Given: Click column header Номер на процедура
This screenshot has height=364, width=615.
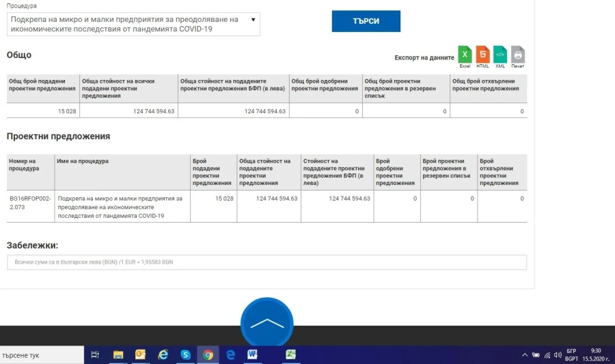Looking at the screenshot, I should pyautogui.click(x=31, y=172).
